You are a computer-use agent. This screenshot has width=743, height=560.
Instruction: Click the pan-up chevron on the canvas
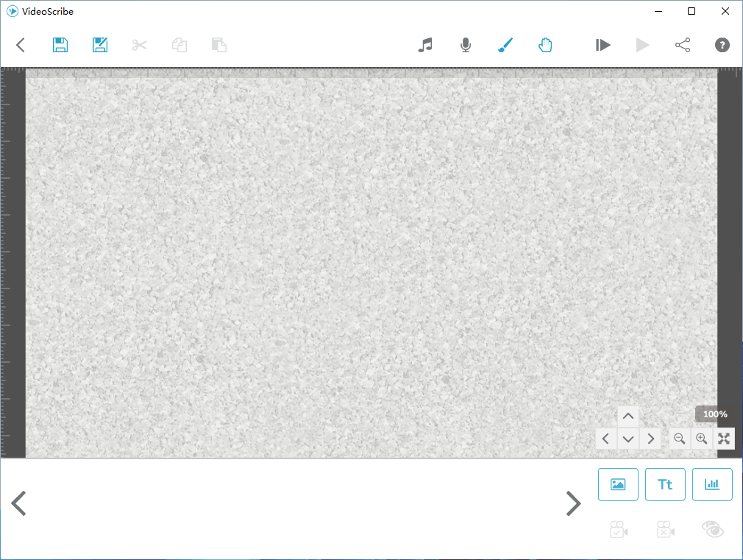628,416
